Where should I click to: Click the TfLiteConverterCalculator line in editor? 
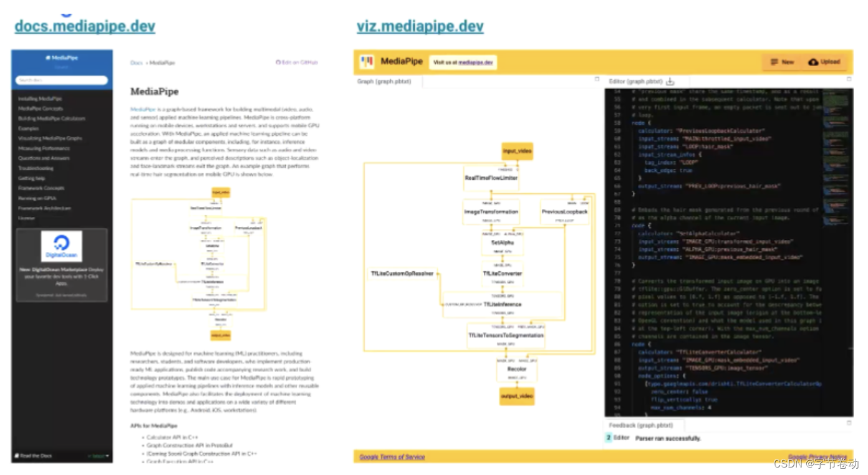(x=700, y=352)
